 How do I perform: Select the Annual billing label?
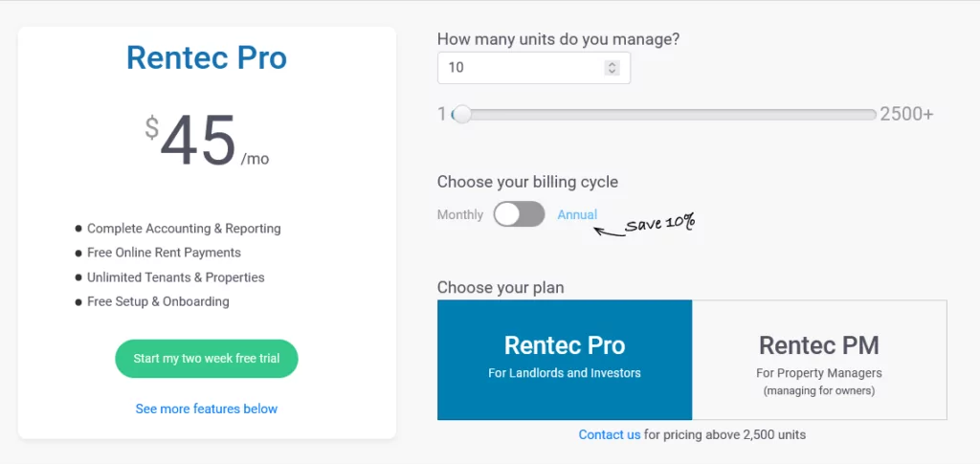click(x=577, y=214)
